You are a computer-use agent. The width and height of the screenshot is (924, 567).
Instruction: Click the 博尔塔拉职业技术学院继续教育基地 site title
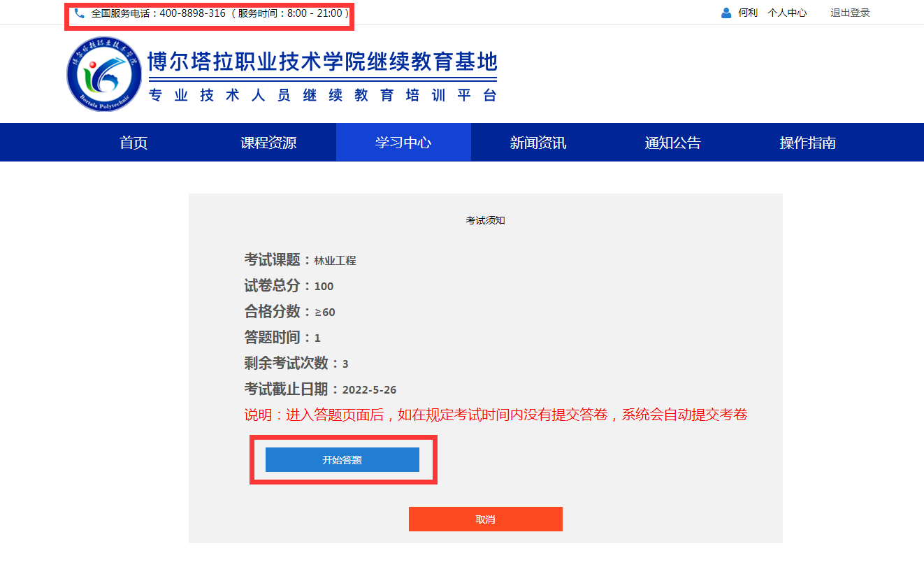[322, 62]
